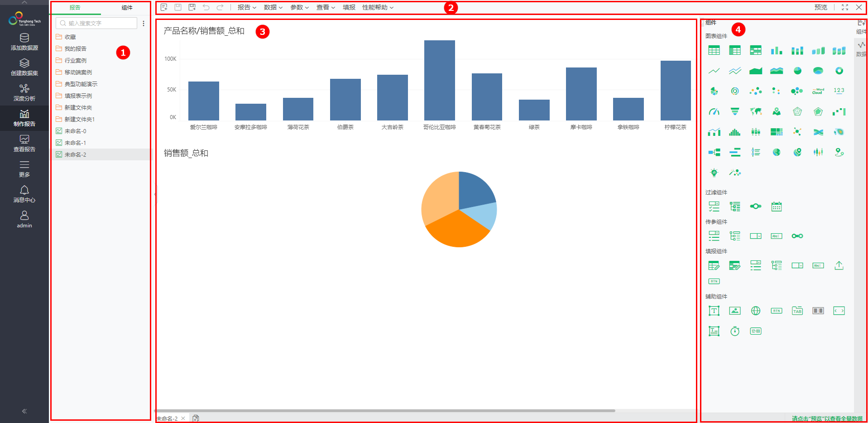
Task: Choose the funnel chart component
Action: coord(734,111)
